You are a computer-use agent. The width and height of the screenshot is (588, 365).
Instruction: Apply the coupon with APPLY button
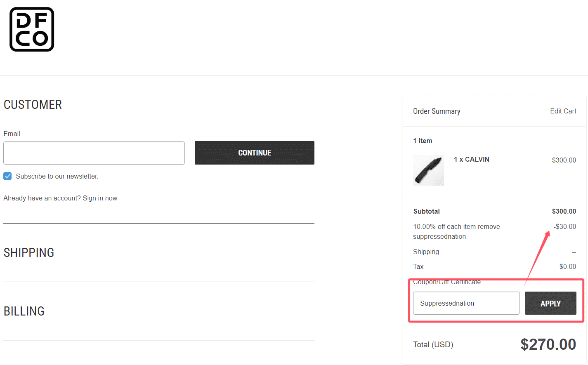pos(550,303)
